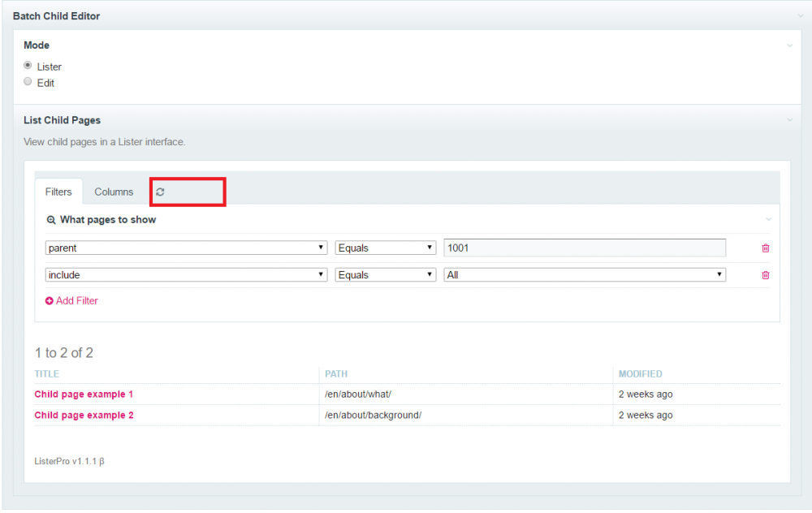Remove the include filter via trash icon
Viewport: 812px width, 513px height.
tap(765, 275)
